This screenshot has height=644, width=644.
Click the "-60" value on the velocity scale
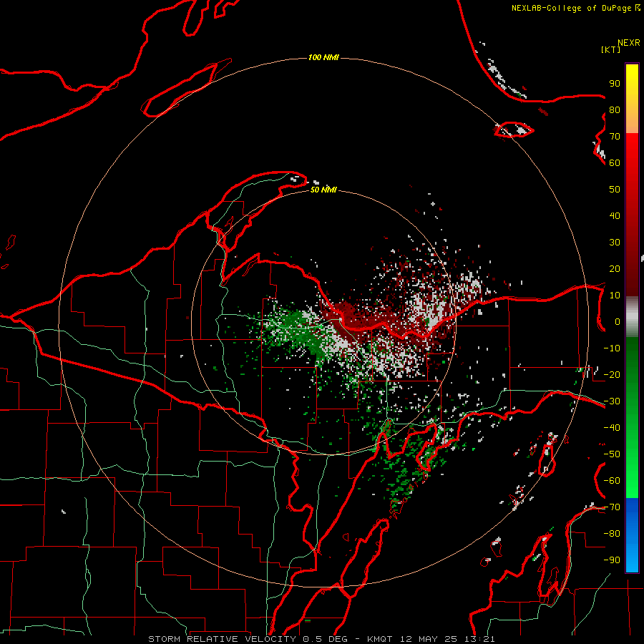[612, 481]
